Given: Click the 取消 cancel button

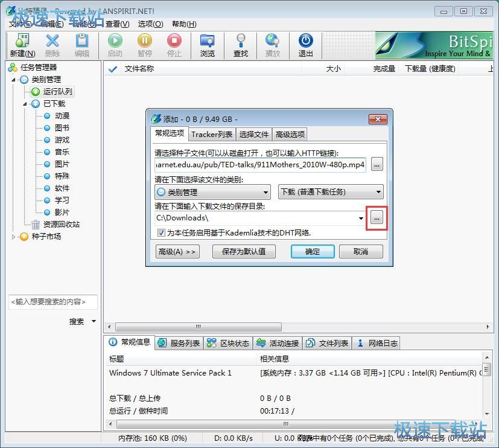Looking at the screenshot, I should pos(361,252).
